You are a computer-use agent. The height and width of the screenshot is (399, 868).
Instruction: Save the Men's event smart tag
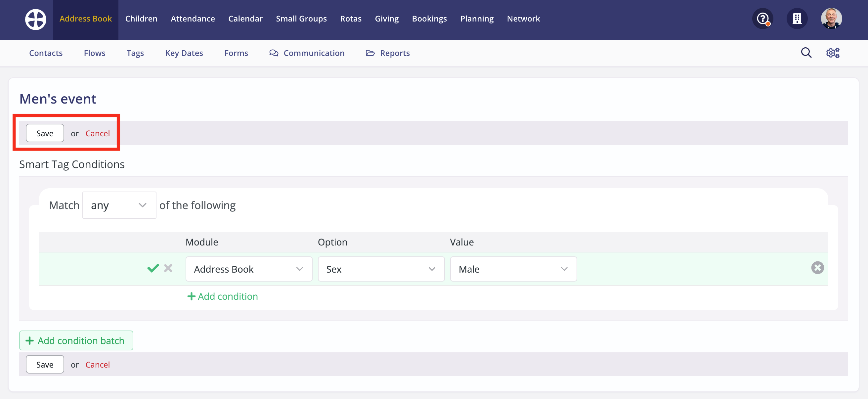click(x=44, y=133)
